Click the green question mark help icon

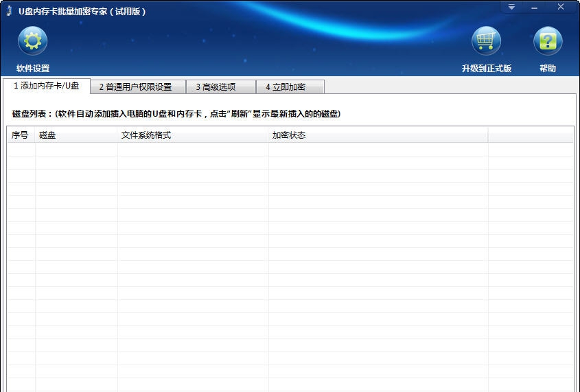coord(547,41)
